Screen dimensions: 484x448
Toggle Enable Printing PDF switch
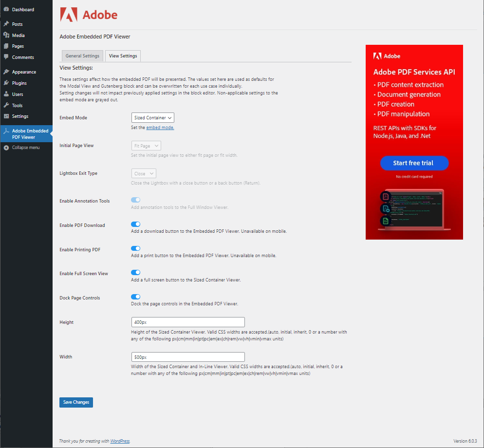tap(135, 248)
